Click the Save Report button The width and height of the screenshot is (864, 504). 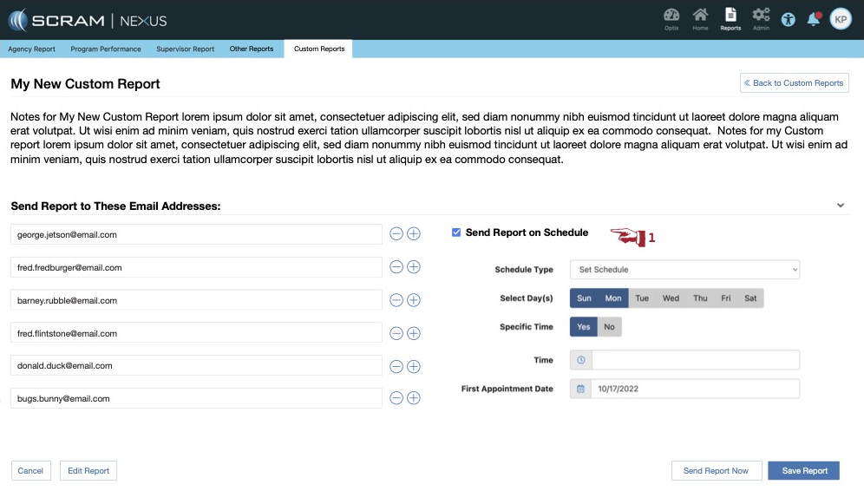pyautogui.click(x=804, y=471)
